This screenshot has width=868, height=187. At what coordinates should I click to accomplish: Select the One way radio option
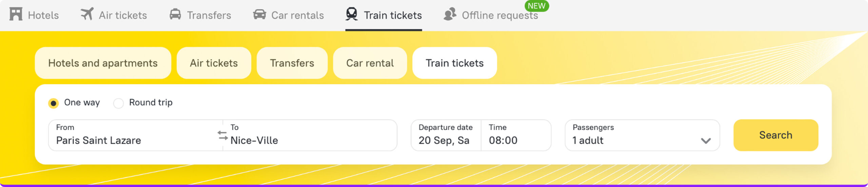pos(54,103)
